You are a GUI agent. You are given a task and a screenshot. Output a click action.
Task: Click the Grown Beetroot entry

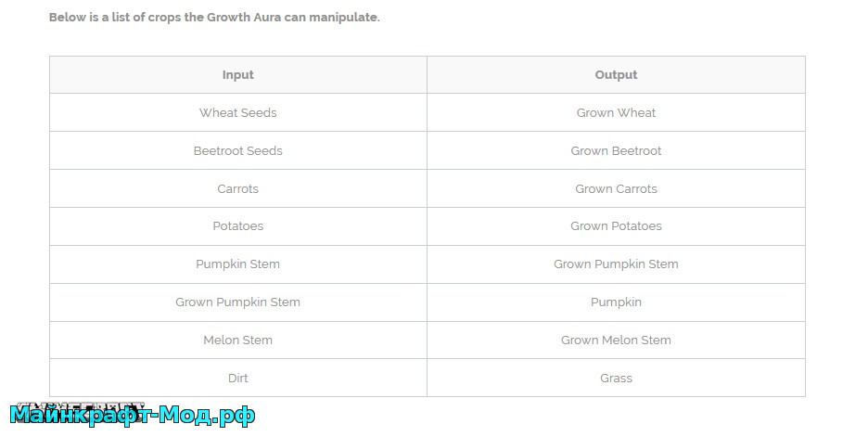point(616,150)
